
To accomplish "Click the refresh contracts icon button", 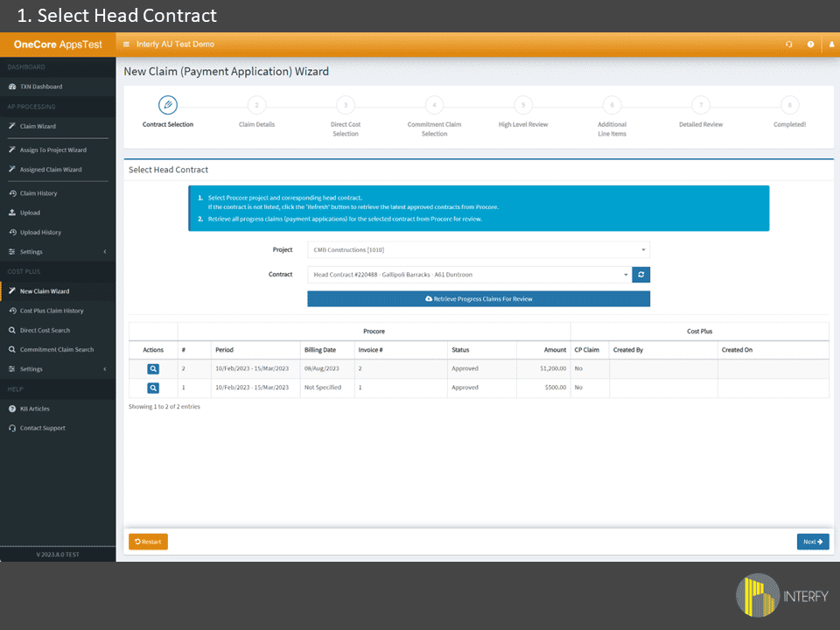I will pyautogui.click(x=641, y=275).
